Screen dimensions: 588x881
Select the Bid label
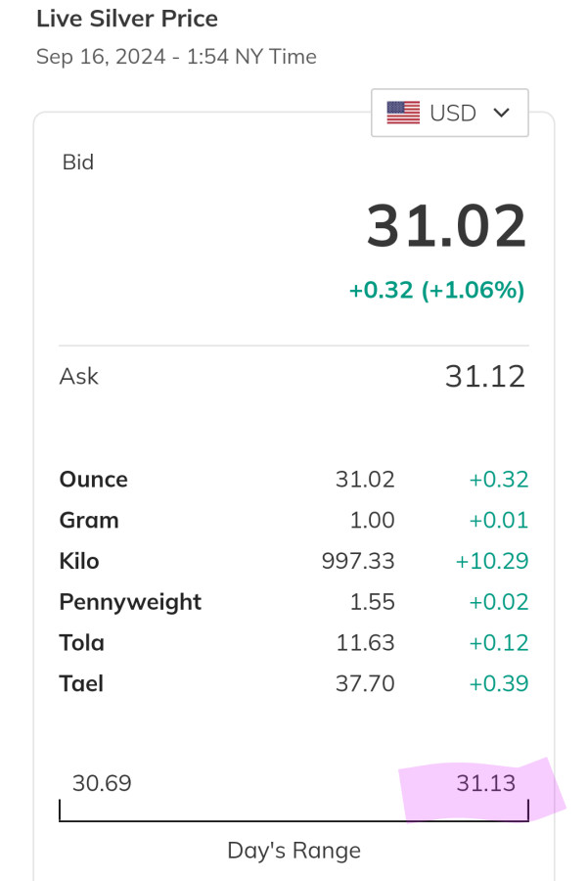tap(78, 162)
